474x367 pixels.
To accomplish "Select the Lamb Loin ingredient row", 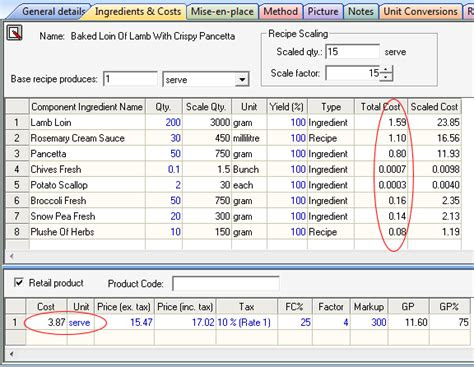I will tap(233, 122).
